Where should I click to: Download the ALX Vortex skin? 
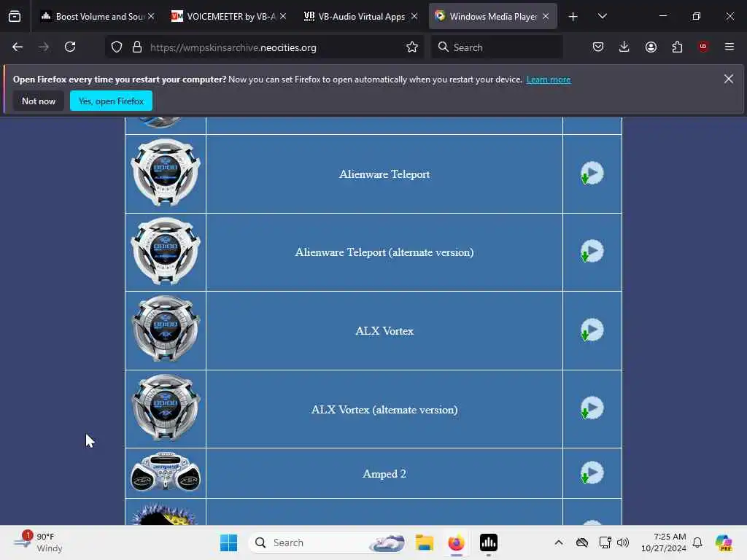tap(592, 330)
